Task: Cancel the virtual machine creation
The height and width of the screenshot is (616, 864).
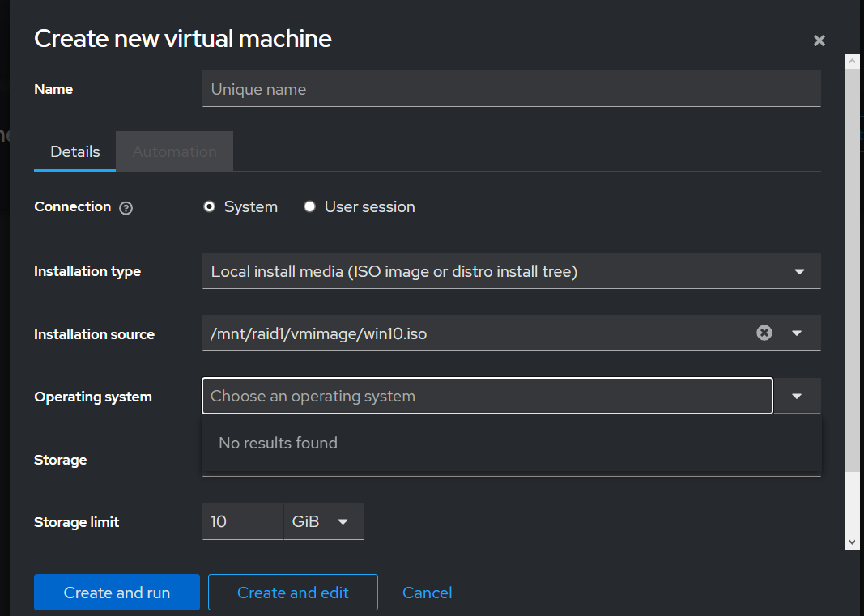Action: (427, 592)
